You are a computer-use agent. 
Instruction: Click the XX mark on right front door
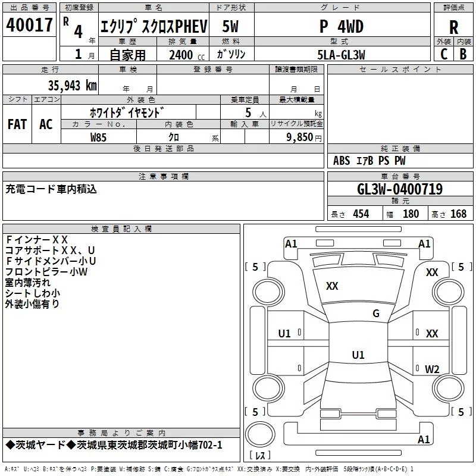coord(432,334)
